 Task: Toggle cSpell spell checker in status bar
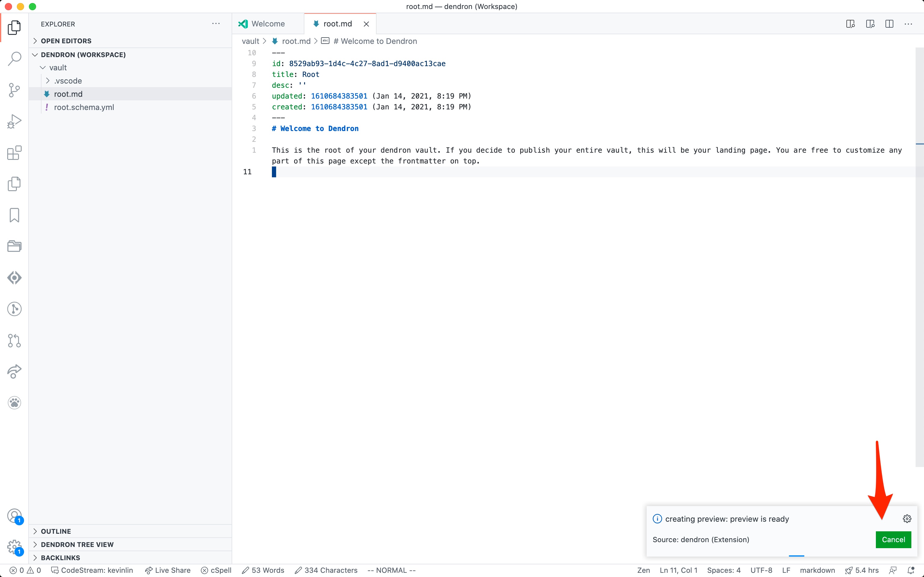217,570
